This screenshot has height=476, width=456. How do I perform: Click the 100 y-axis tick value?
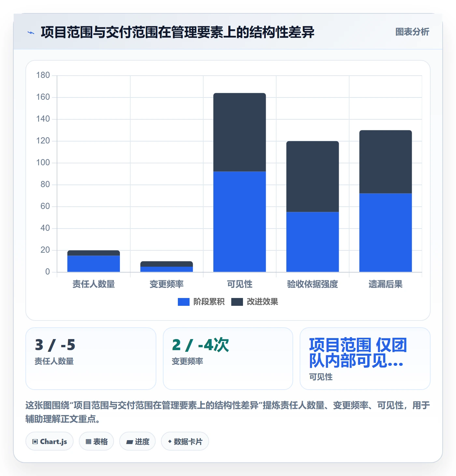tap(43, 163)
